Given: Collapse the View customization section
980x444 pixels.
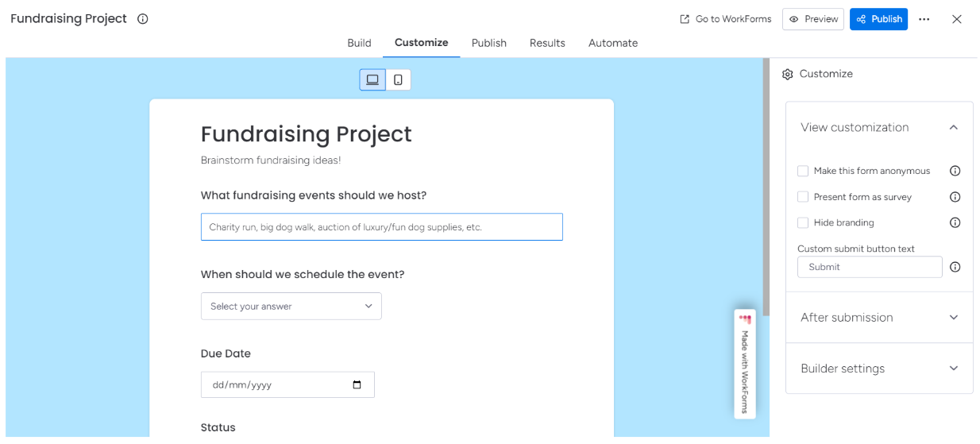Looking at the screenshot, I should (x=879, y=127).
